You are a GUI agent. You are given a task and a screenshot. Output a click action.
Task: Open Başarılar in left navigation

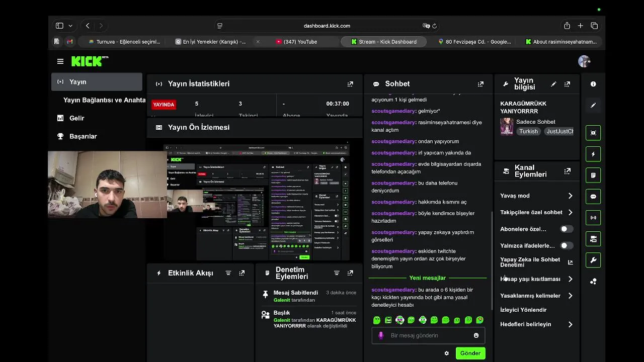83,136
